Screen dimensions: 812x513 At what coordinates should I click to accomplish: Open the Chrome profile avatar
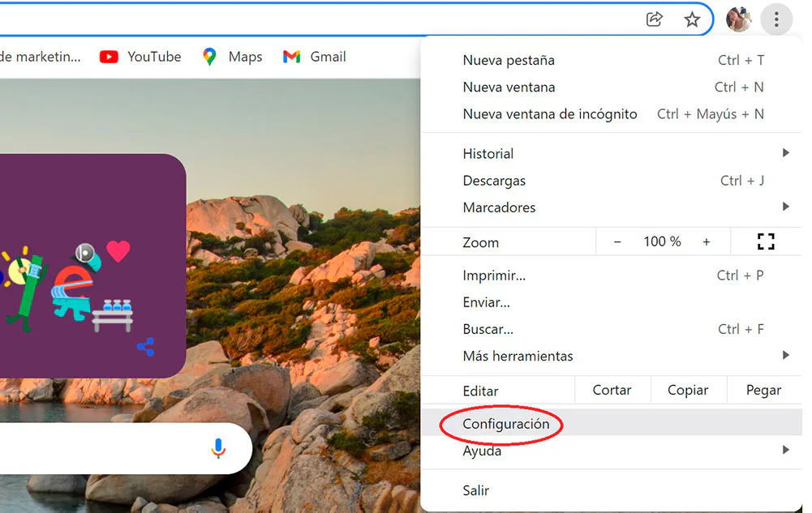738,19
